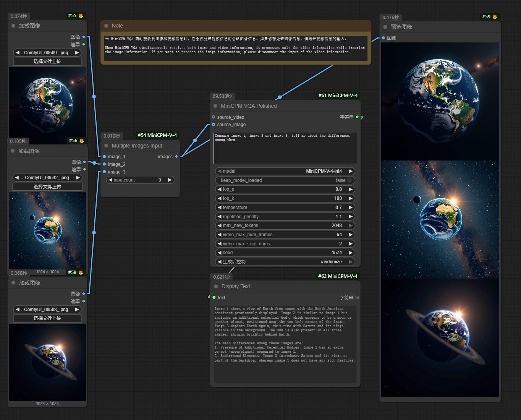
Task: Collapse the 加载图像 node holding ComfyUI_00509_.png
Action: (13, 26)
